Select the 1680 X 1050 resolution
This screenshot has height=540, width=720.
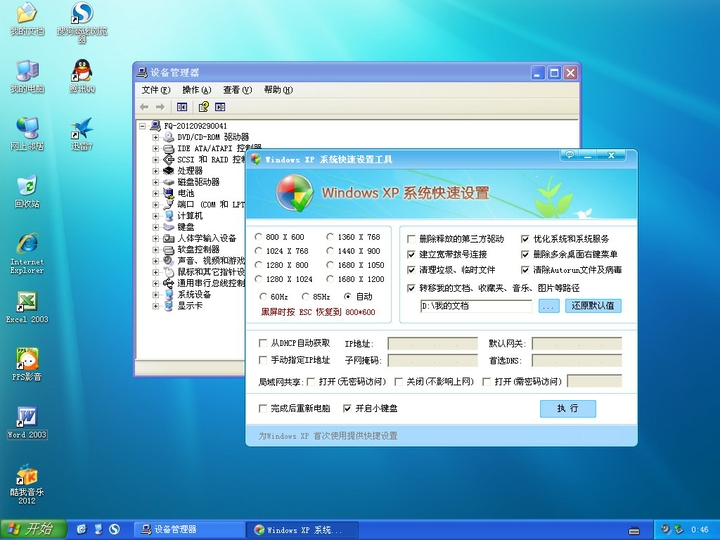coord(330,265)
